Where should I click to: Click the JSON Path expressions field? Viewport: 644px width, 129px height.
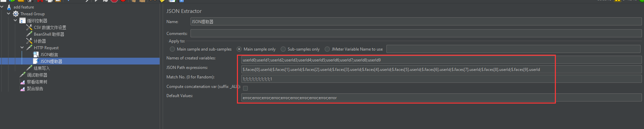tap(441, 70)
